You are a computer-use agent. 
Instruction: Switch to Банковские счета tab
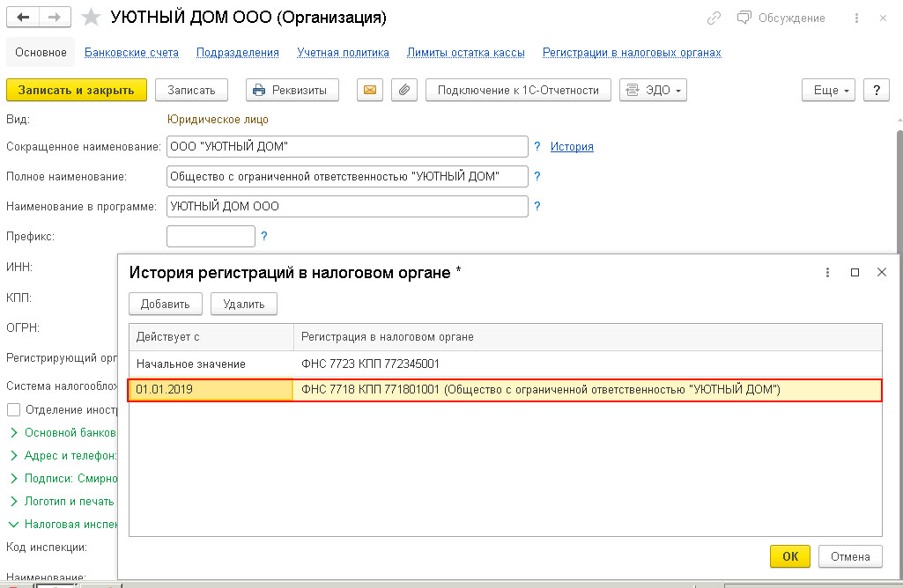tap(131, 53)
